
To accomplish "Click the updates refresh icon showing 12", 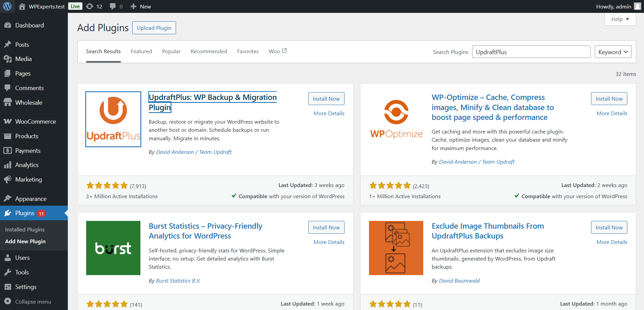I will pyautogui.click(x=90, y=6).
